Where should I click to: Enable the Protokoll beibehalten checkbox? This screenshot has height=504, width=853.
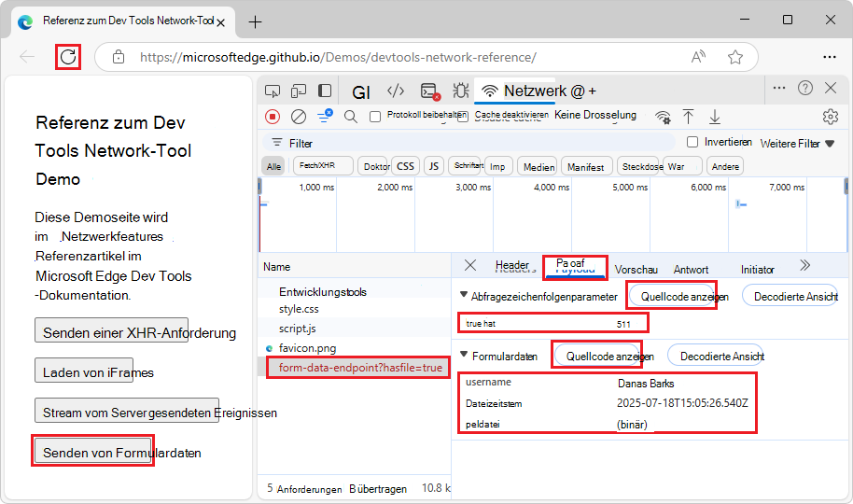point(375,117)
